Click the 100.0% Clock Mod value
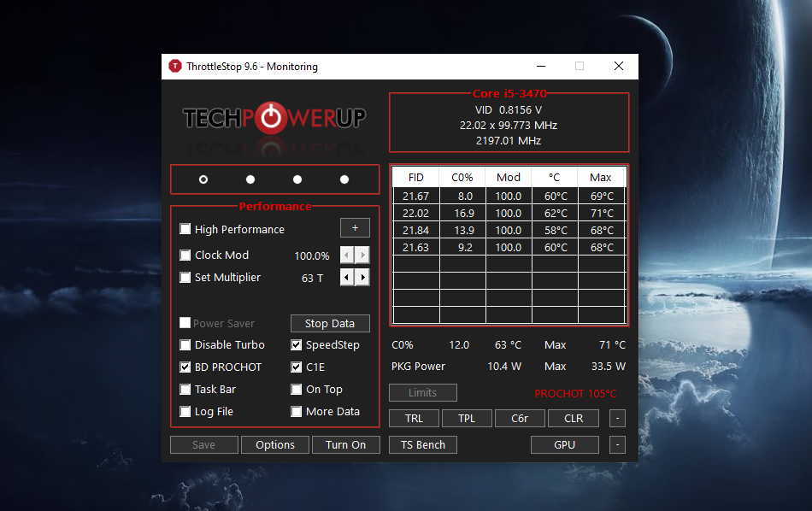The image size is (812, 511). tap(312, 255)
